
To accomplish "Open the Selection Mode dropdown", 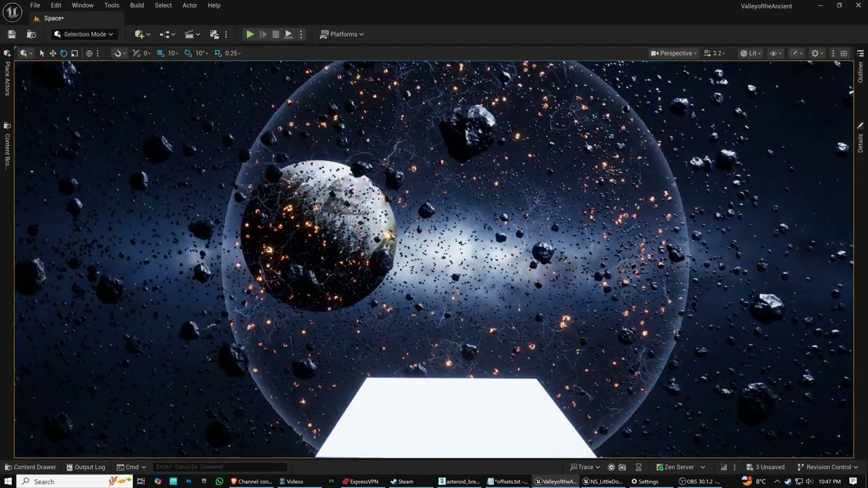I will coord(84,34).
